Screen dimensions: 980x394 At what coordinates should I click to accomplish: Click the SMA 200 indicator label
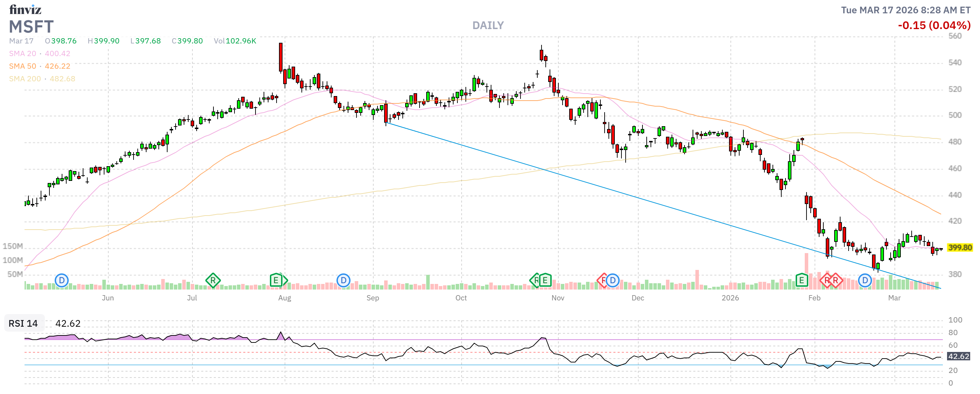point(25,79)
